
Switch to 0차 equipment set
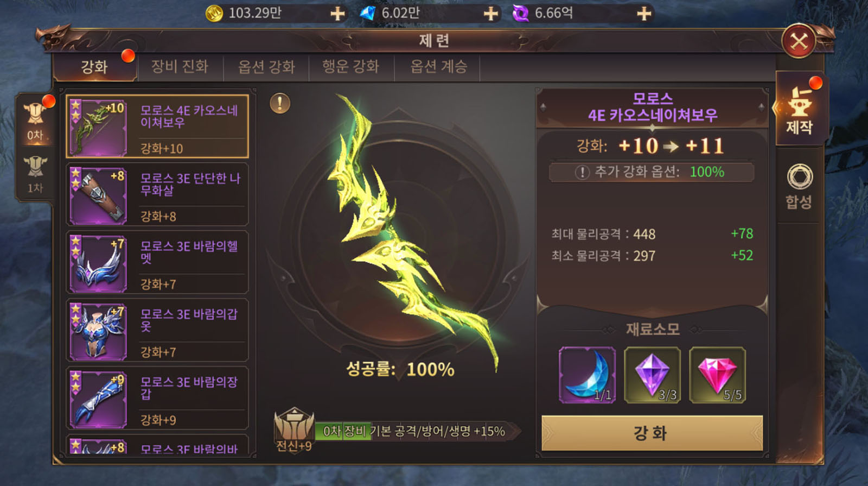[35, 119]
